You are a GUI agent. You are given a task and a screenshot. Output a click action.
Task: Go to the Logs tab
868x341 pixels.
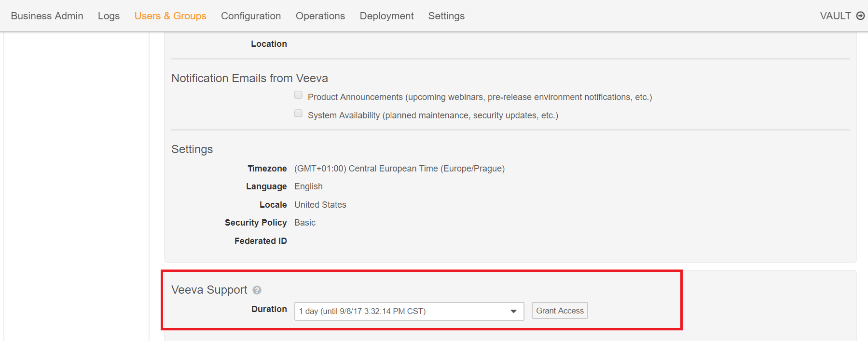click(109, 16)
